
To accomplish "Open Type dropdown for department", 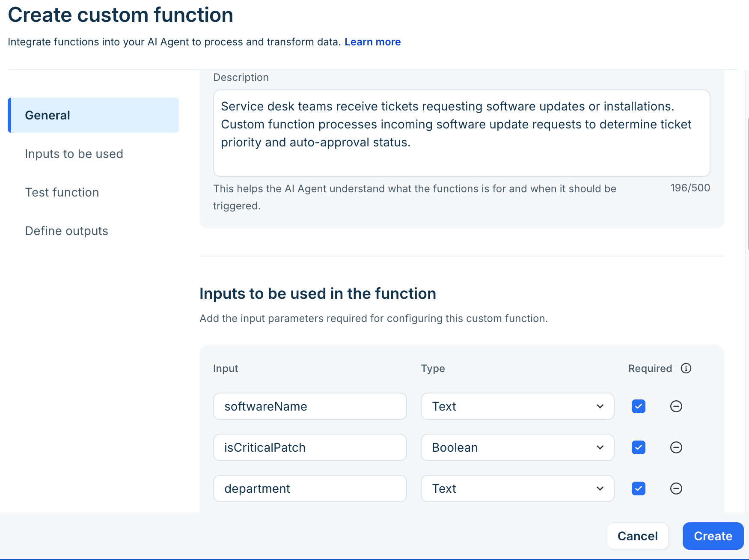I will coord(517,489).
